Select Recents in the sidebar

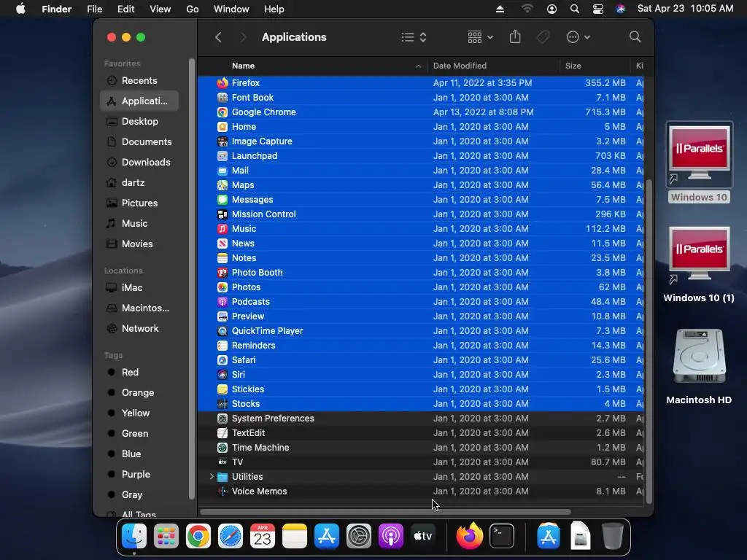click(x=139, y=80)
